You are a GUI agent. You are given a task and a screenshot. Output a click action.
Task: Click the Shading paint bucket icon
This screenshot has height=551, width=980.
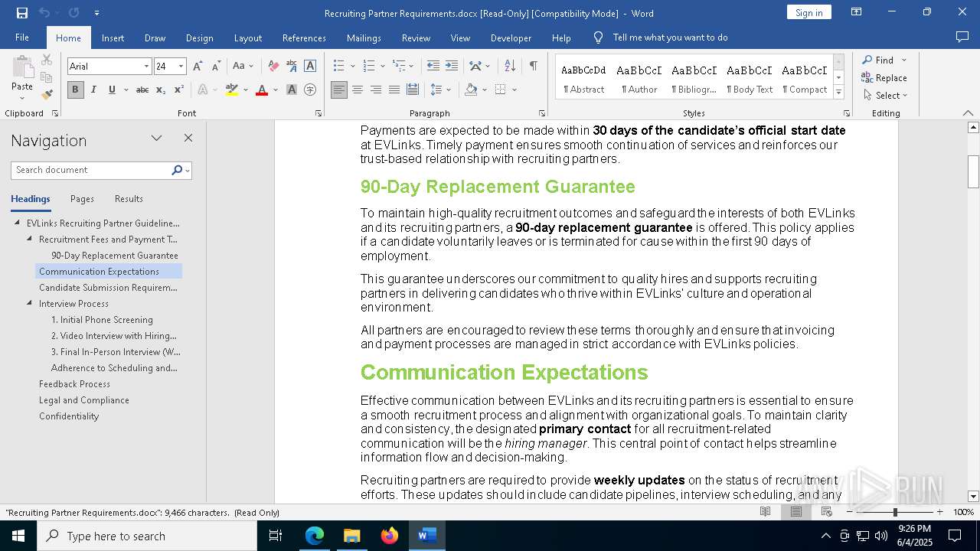coord(472,90)
